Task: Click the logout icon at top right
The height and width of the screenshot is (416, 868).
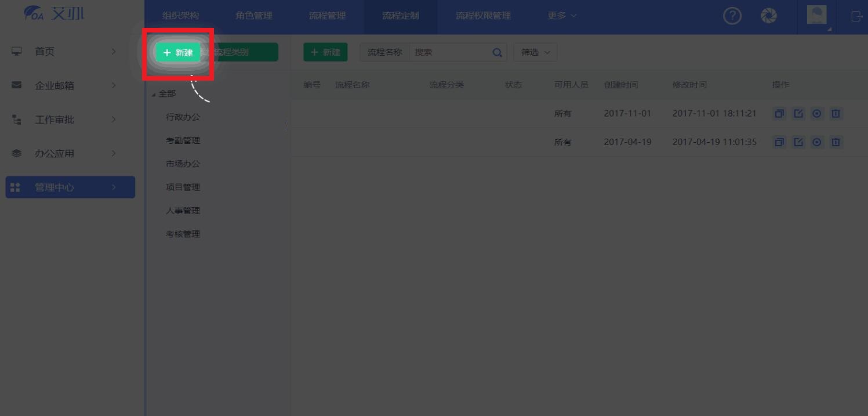Action: [x=856, y=16]
